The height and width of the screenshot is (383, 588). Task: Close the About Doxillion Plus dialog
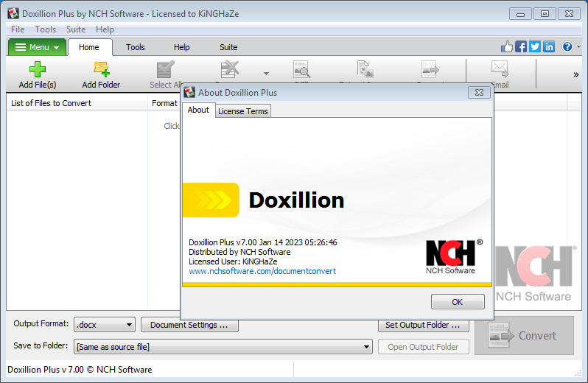click(479, 93)
